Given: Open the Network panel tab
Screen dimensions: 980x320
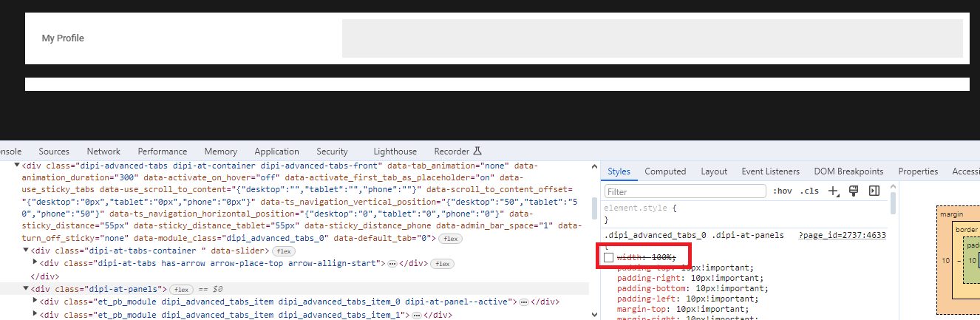Looking at the screenshot, I should pos(103,152).
